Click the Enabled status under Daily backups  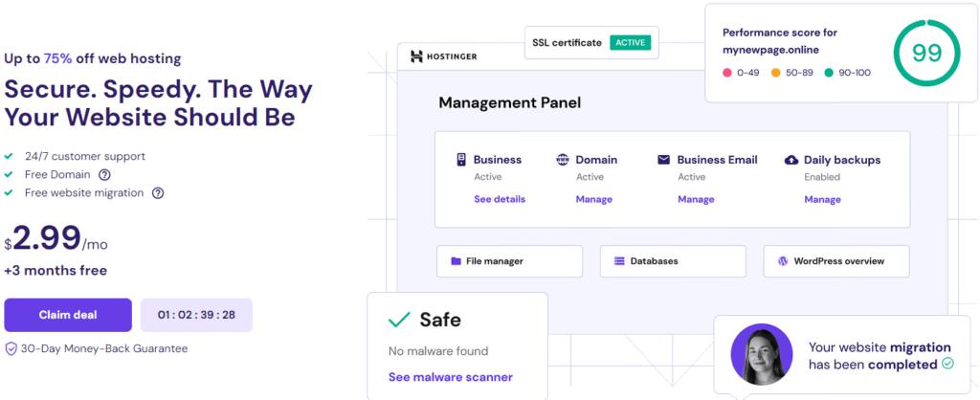(x=822, y=177)
